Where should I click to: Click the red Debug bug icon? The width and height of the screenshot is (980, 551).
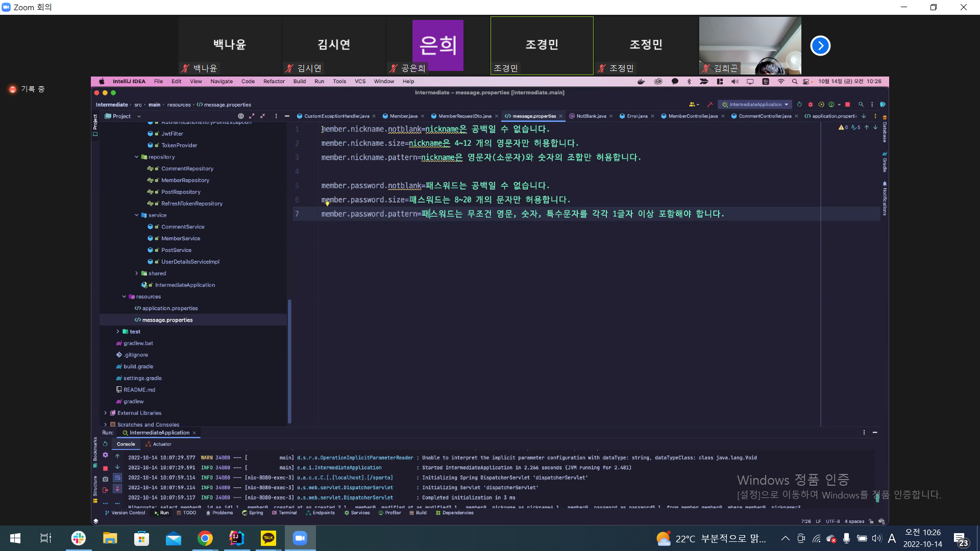click(810, 105)
